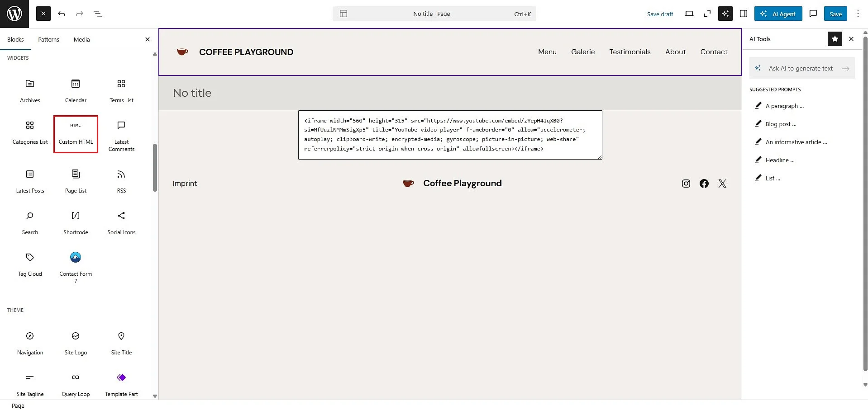Insert the Terms List block
Image resolution: width=868 pixels, height=410 pixels.
coord(121,90)
